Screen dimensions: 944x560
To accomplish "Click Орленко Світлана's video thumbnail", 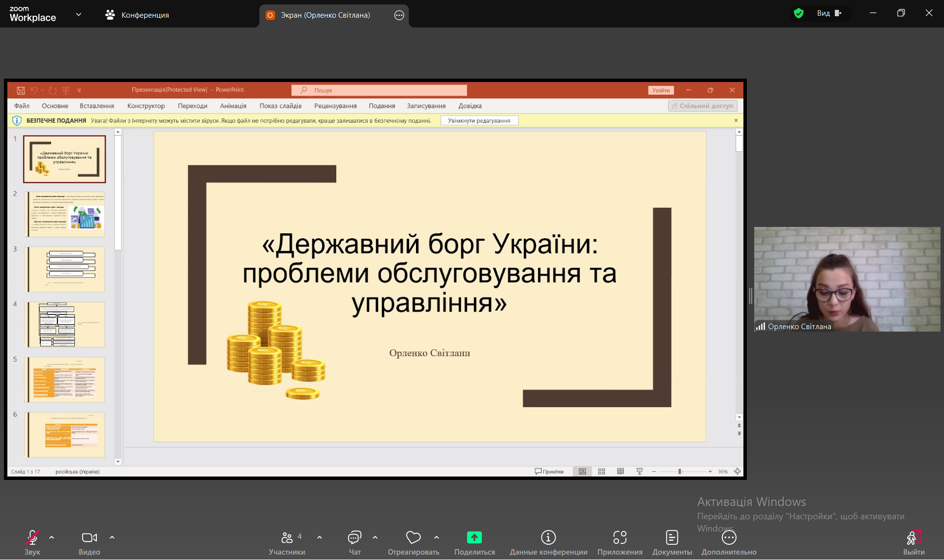I will click(x=847, y=279).
